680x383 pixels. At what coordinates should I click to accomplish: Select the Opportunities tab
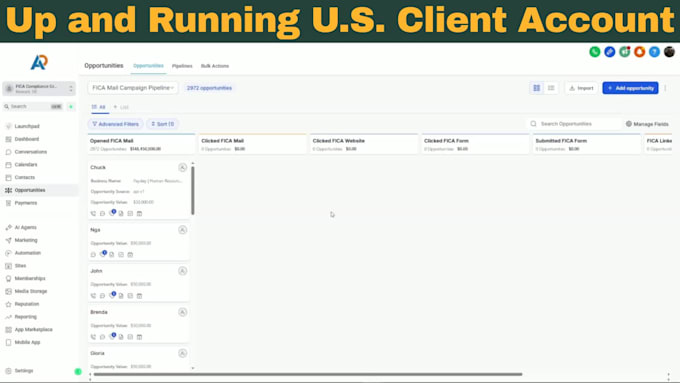point(148,66)
